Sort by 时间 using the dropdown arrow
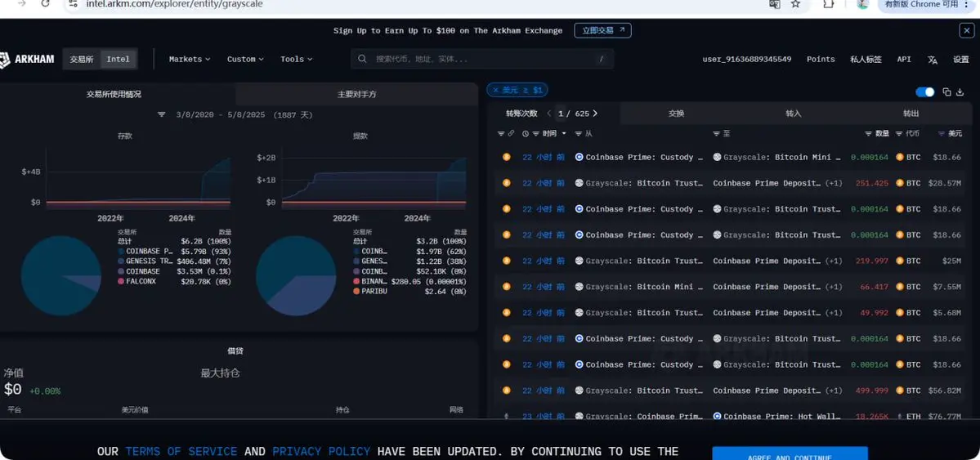Image resolution: width=980 pixels, height=460 pixels. coord(564,134)
